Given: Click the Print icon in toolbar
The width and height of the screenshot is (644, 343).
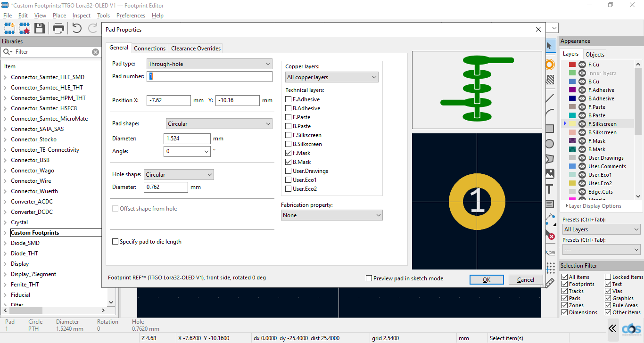Looking at the screenshot, I should point(58,28).
